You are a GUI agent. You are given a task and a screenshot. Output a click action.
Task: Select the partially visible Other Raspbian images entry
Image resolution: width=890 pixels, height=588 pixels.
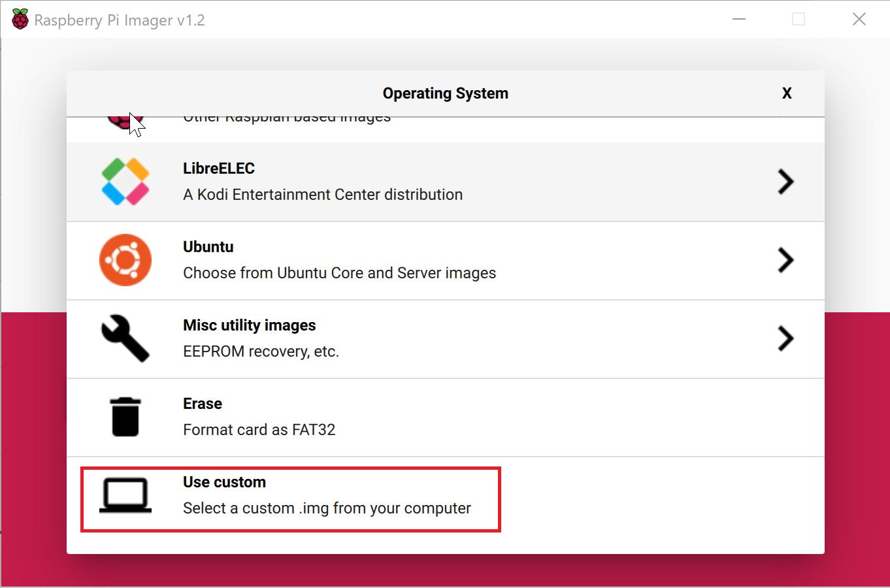[287, 120]
